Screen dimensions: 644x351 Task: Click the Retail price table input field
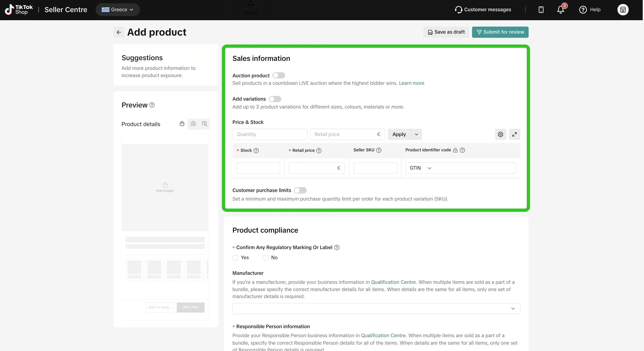coord(317,168)
